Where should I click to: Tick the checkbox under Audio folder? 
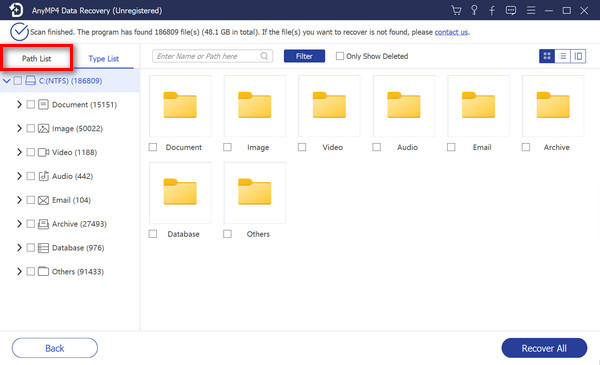click(x=377, y=147)
